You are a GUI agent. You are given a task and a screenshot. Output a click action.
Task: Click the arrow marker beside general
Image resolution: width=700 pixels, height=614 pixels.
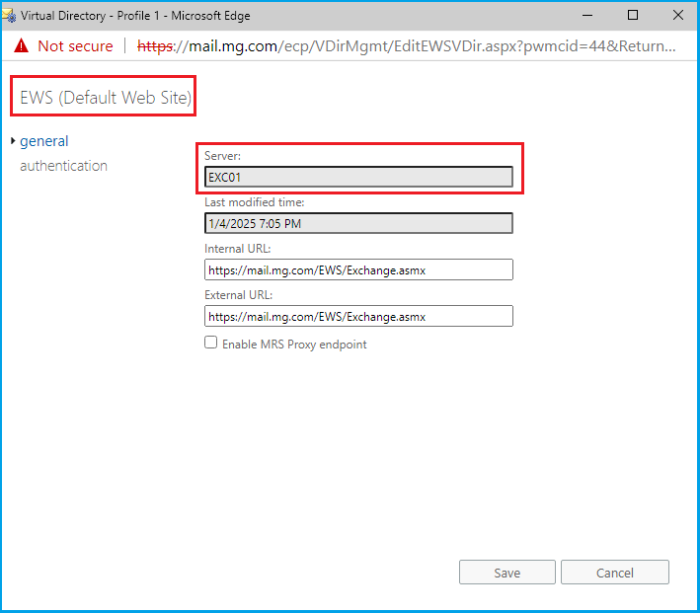click(x=13, y=141)
